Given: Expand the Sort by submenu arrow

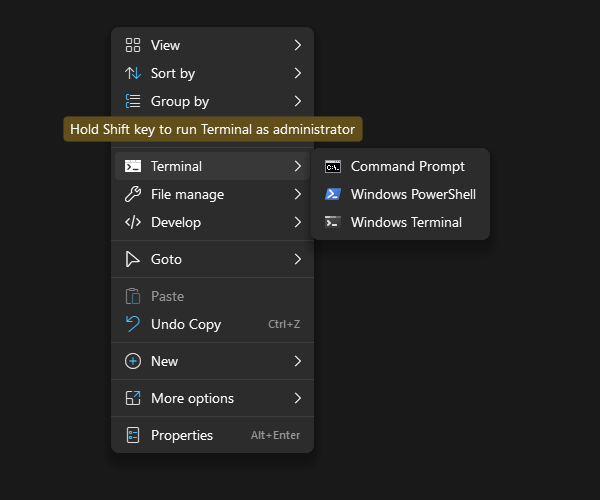Looking at the screenshot, I should pyautogui.click(x=298, y=73).
